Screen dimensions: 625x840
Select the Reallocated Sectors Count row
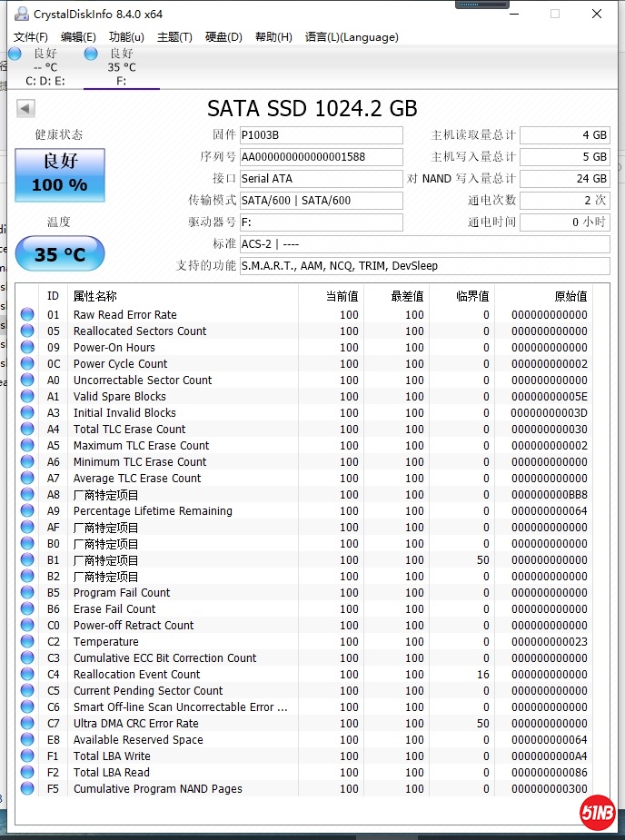[x=140, y=331]
